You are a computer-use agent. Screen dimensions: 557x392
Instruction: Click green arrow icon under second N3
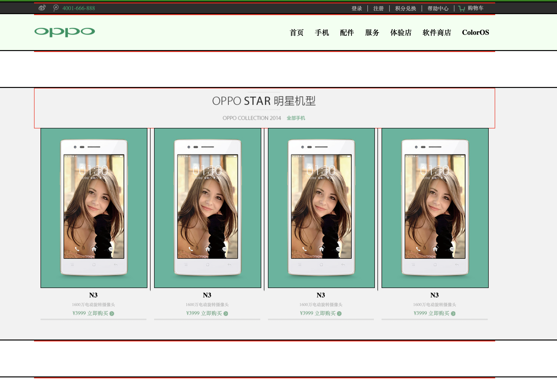[226, 313]
